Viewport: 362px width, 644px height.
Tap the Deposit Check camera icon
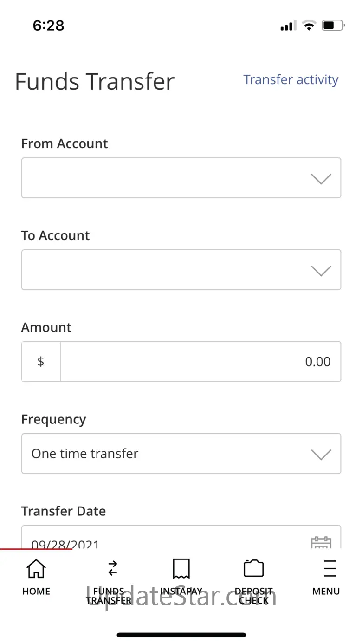[253, 568]
